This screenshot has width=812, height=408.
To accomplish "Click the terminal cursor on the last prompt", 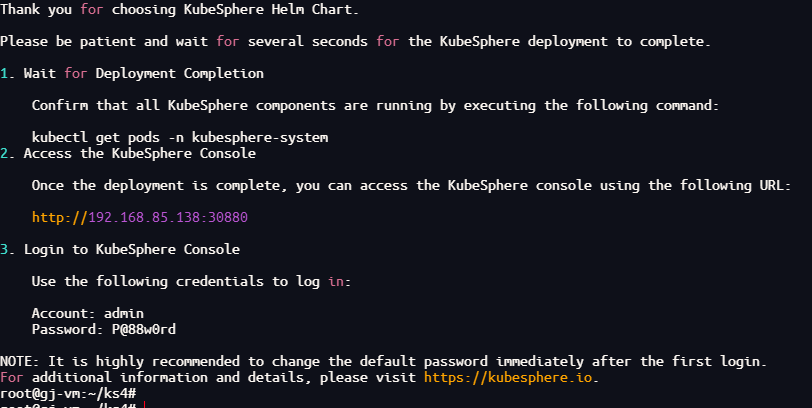I will (143, 405).
